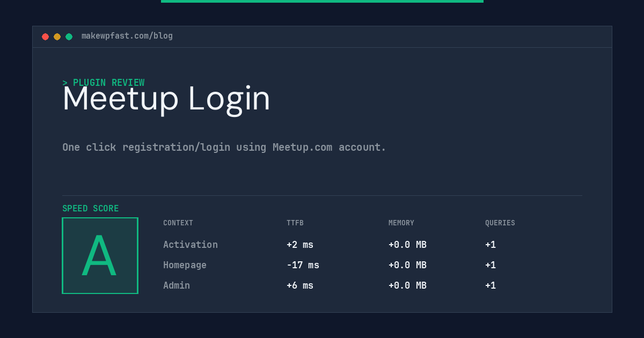Click the 'SPEED SCORE' label
Screen dimensions: 644x338
pos(91,209)
